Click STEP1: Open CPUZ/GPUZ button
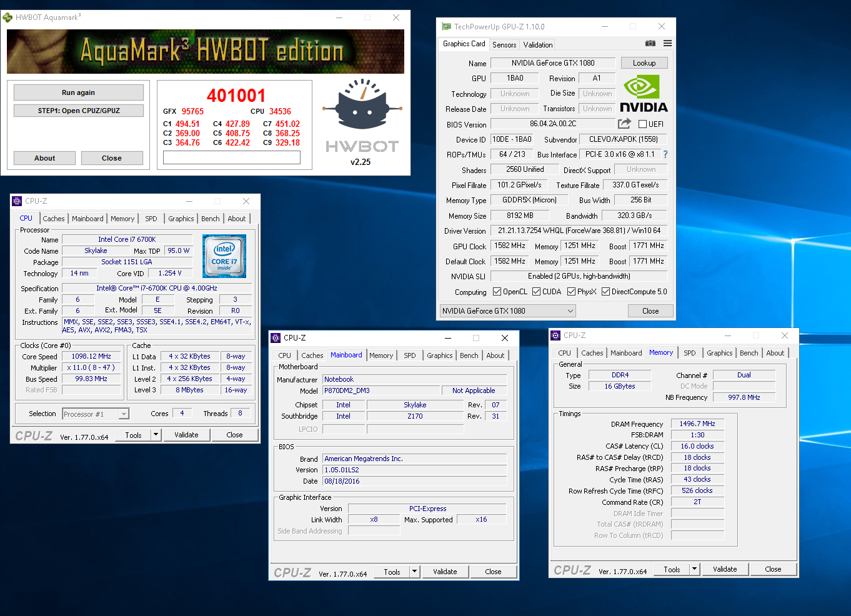Image resolution: width=851 pixels, height=616 pixels. pyautogui.click(x=79, y=111)
